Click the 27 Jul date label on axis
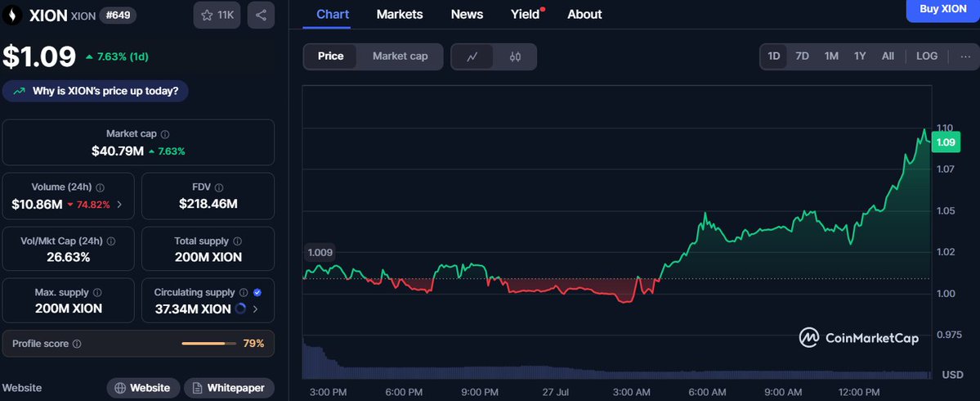 [556, 392]
